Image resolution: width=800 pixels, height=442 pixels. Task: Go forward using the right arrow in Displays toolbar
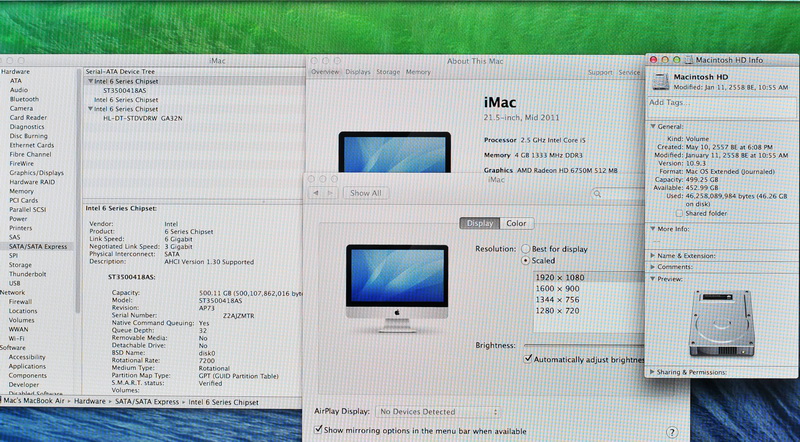tap(330, 193)
